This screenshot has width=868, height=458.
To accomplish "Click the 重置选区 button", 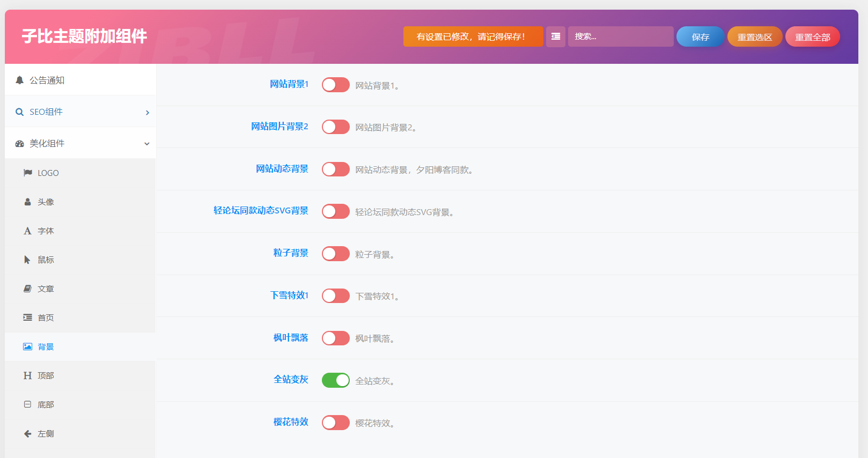I will tap(755, 36).
